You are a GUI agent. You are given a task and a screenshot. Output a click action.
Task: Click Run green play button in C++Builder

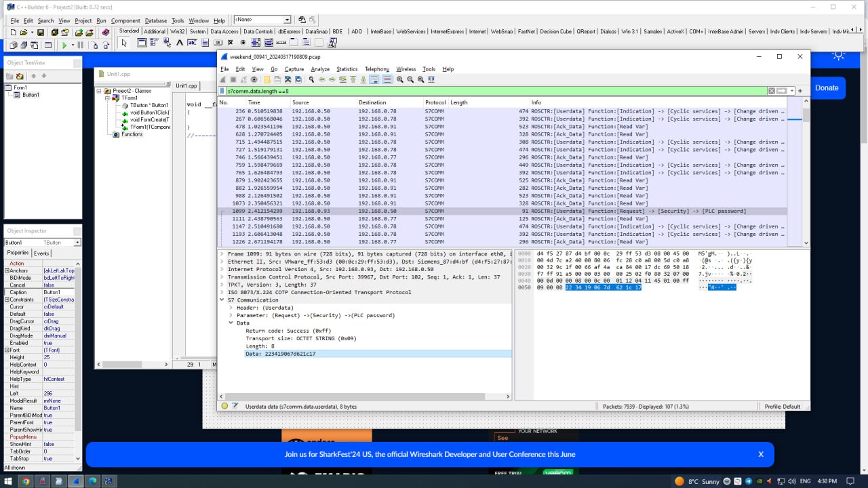(64, 45)
